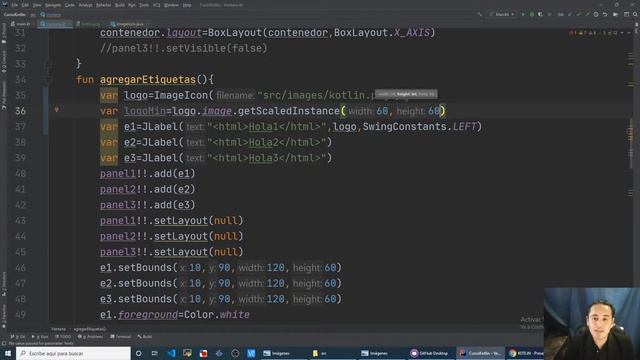Open the Git tool window tab
The image size is (640, 360).
[x=18, y=337]
